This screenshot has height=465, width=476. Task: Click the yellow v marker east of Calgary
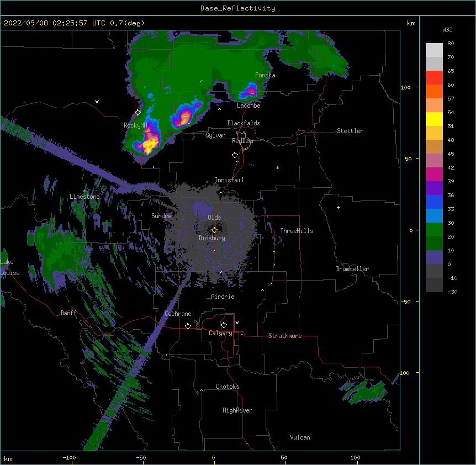[237, 323]
